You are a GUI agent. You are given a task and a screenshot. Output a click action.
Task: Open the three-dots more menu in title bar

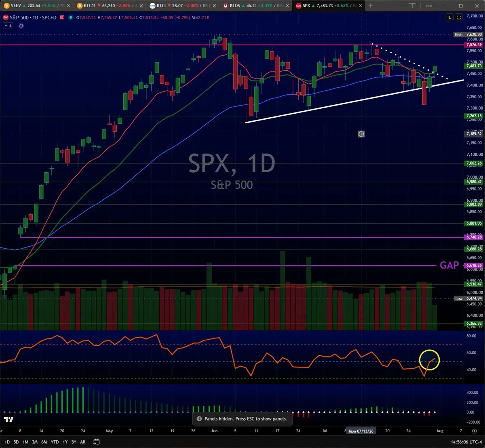click(429, 6)
